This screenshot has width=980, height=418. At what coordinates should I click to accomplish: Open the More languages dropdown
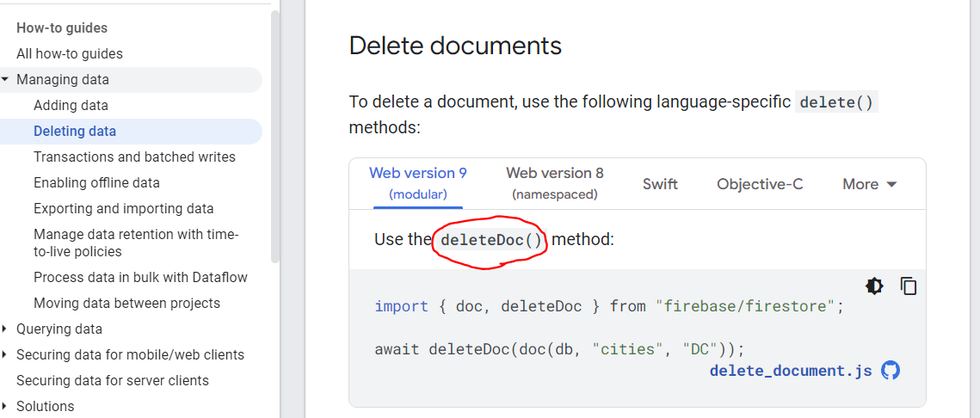pyautogui.click(x=869, y=184)
